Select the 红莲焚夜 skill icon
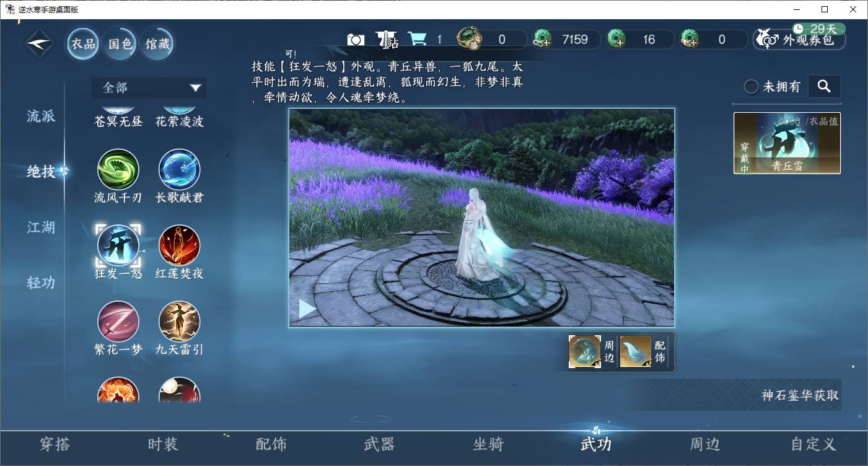 179,245
